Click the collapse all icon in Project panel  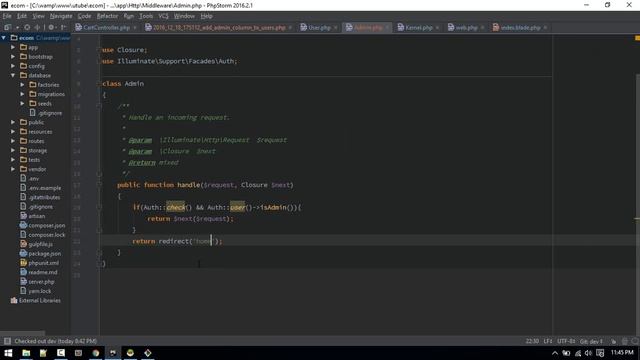click(37, 27)
